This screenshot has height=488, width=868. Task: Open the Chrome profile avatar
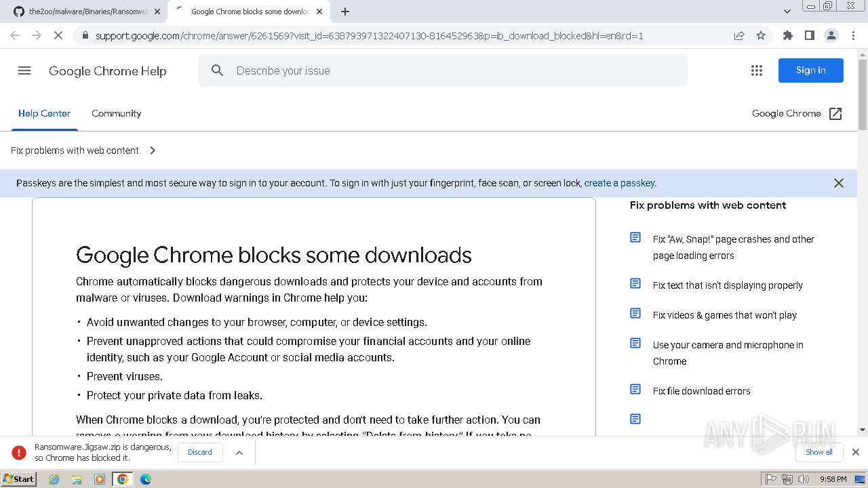tap(831, 35)
